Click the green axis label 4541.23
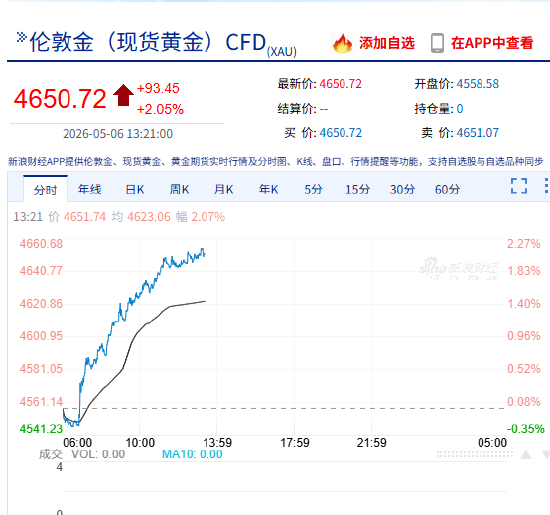Image resolution: width=550 pixels, height=515 pixels. (41, 429)
